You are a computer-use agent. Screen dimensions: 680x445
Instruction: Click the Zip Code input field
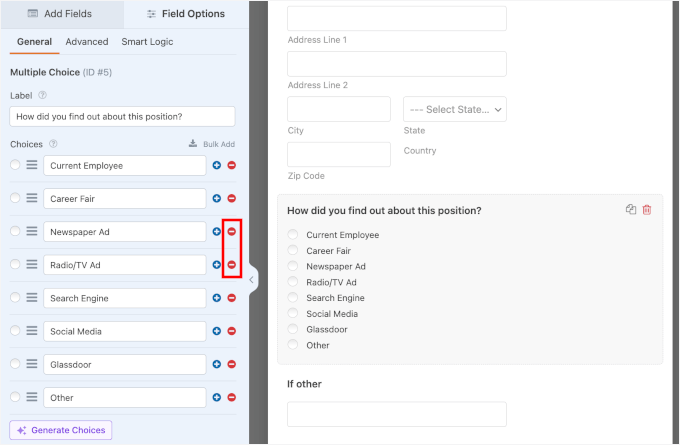click(338, 154)
